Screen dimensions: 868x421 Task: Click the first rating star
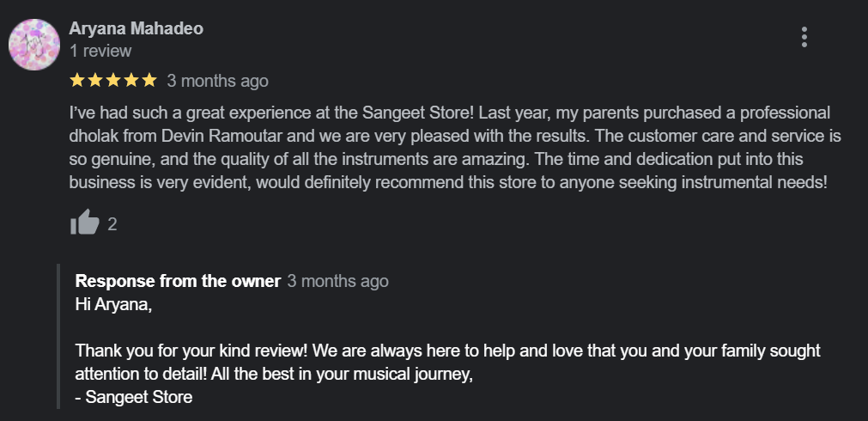[x=76, y=81]
